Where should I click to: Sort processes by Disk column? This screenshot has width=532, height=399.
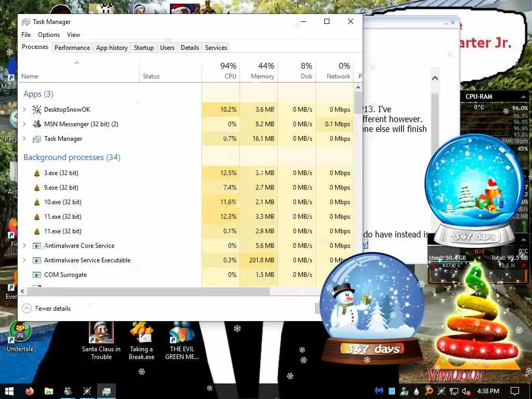tap(297, 71)
